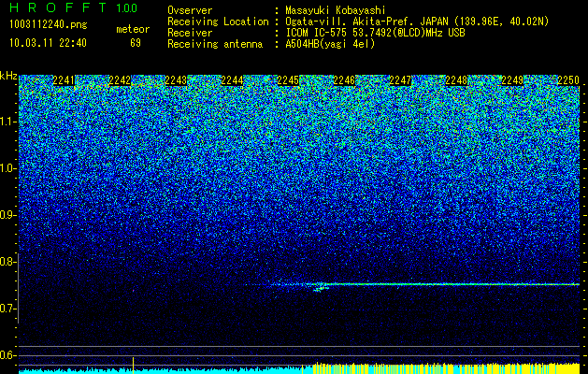This screenshot has height=374, width=588.
Task: Select the version number 1.0.0
Action: tap(127, 8)
